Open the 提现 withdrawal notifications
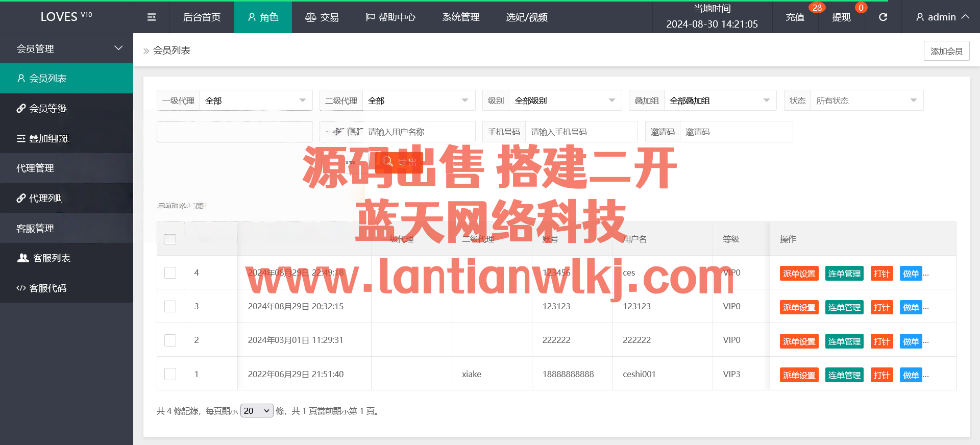Viewport: 980px width, 445px height. pos(841,17)
